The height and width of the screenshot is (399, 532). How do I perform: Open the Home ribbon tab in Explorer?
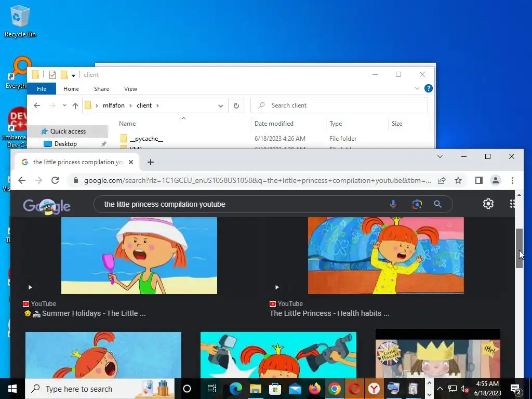pyautogui.click(x=71, y=89)
